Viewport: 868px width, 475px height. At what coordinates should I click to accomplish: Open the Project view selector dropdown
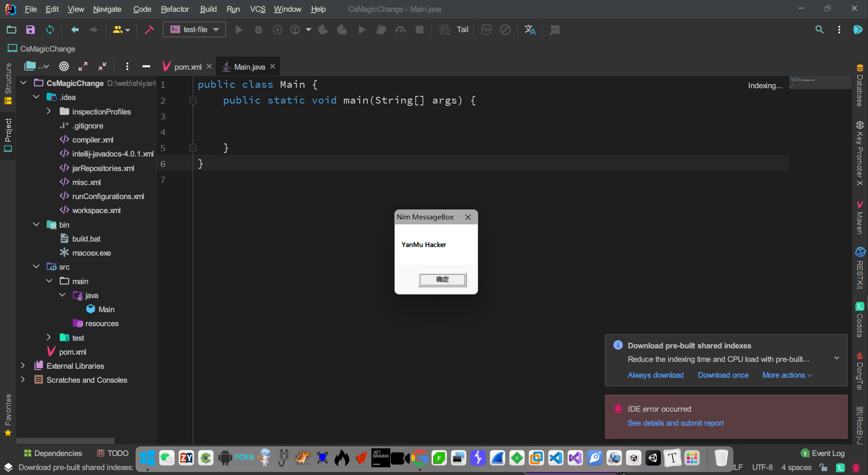point(36,66)
